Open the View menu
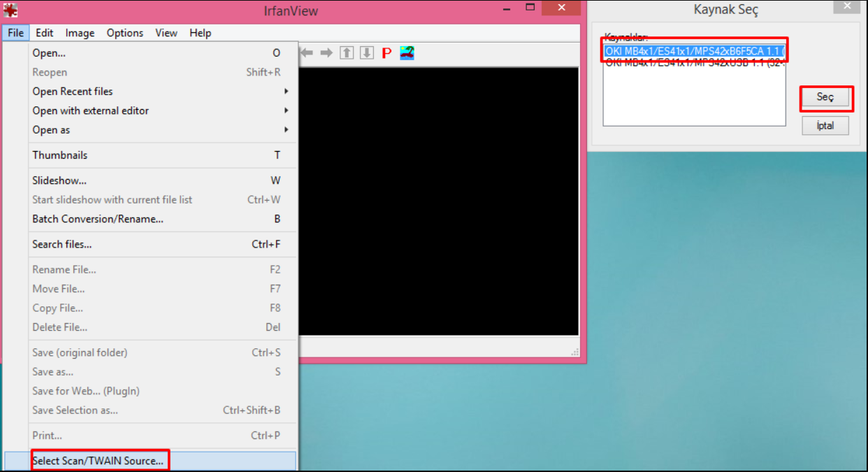The image size is (868, 472). (166, 33)
